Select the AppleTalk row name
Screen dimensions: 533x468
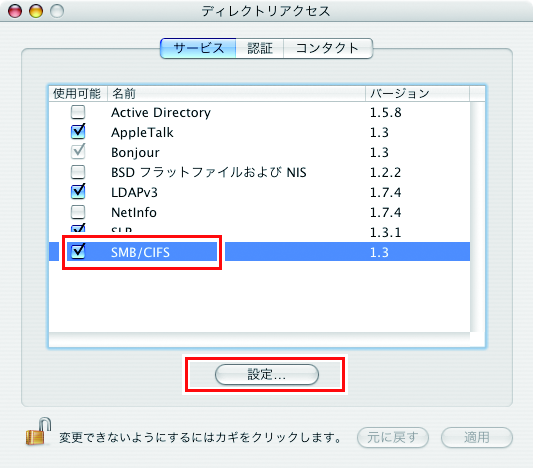142,133
